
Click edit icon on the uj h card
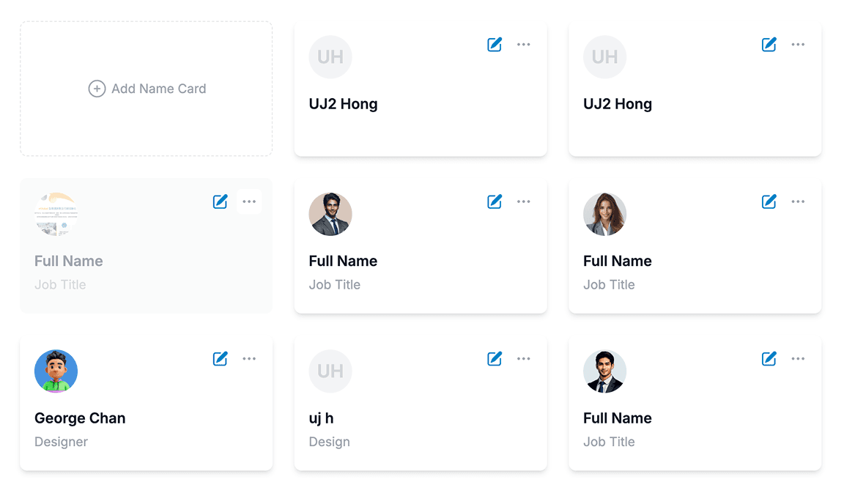coord(495,359)
